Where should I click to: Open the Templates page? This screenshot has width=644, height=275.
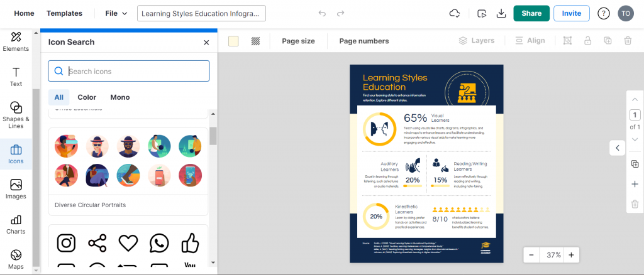[x=64, y=13]
